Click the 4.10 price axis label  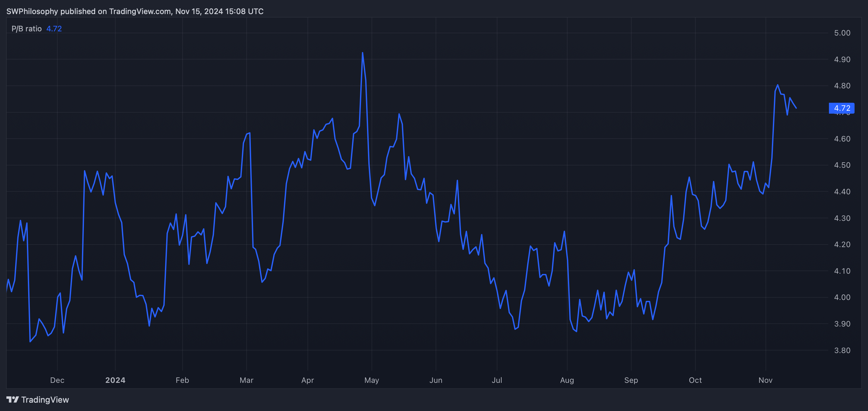pyautogui.click(x=842, y=271)
